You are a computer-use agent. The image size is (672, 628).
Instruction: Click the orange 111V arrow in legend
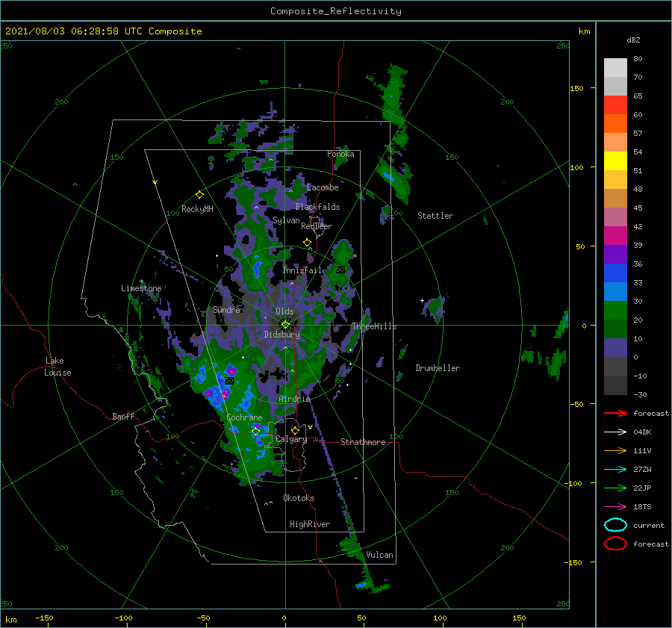[x=615, y=450]
